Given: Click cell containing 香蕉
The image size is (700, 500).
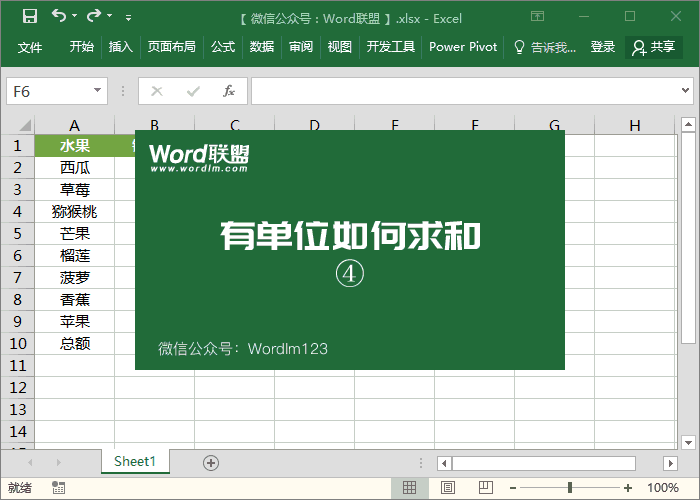Looking at the screenshot, I should 75,300.
